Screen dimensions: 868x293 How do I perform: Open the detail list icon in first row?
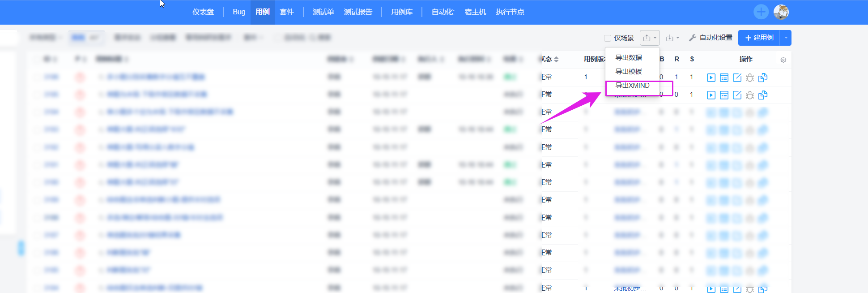[x=724, y=78]
